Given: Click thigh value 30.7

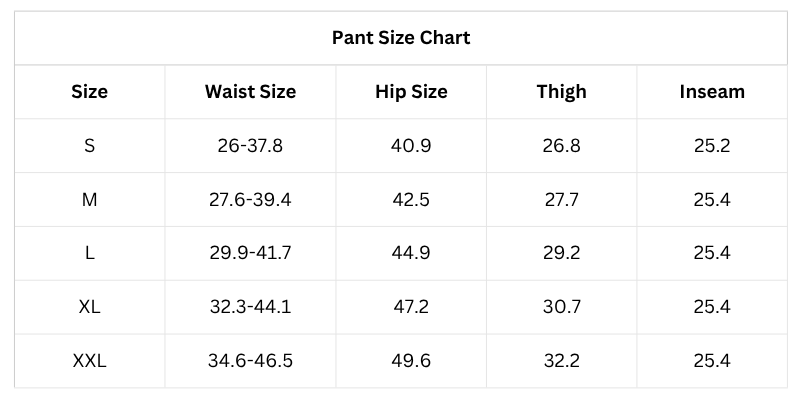Looking at the screenshot, I should point(561,307).
